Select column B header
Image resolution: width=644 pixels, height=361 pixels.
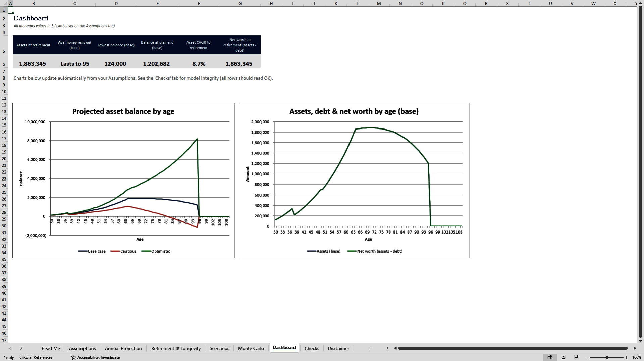34,3
